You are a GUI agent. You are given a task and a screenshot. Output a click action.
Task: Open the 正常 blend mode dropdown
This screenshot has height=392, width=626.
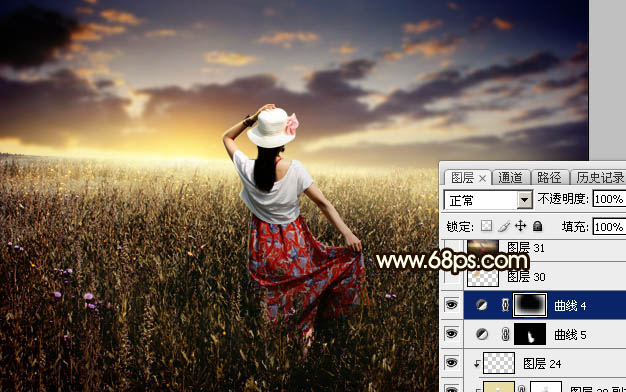click(525, 200)
